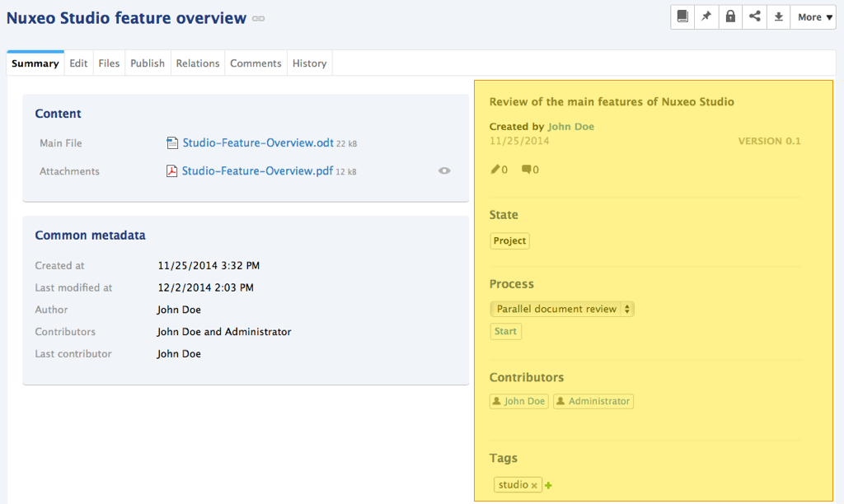Expand the Parallel document review process dropdown
This screenshot has height=504, width=844.
pyautogui.click(x=562, y=309)
